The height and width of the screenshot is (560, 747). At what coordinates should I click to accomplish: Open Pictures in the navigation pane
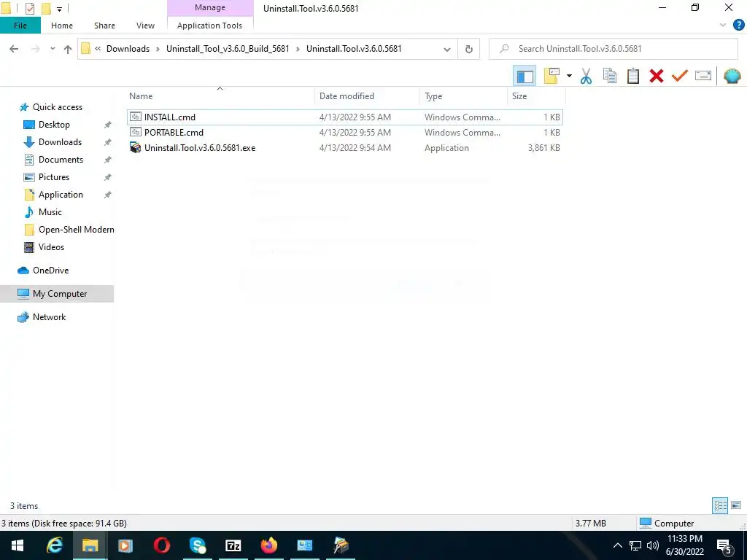pos(54,177)
